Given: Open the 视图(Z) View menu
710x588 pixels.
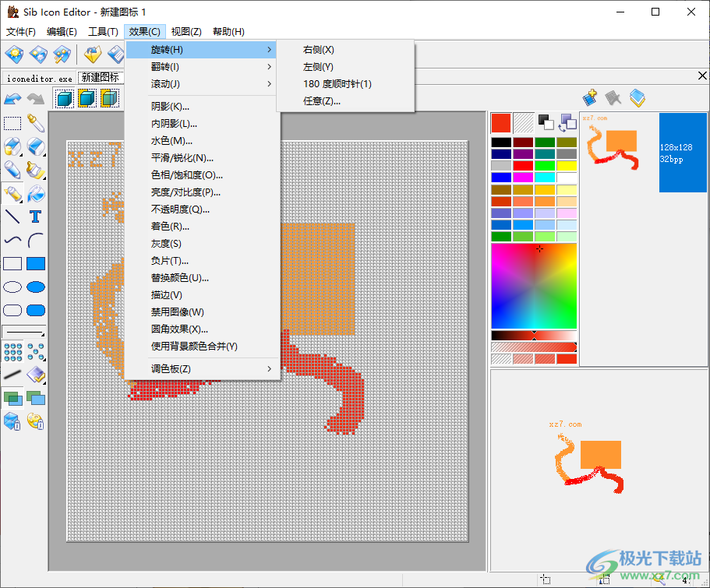Looking at the screenshot, I should [x=186, y=32].
